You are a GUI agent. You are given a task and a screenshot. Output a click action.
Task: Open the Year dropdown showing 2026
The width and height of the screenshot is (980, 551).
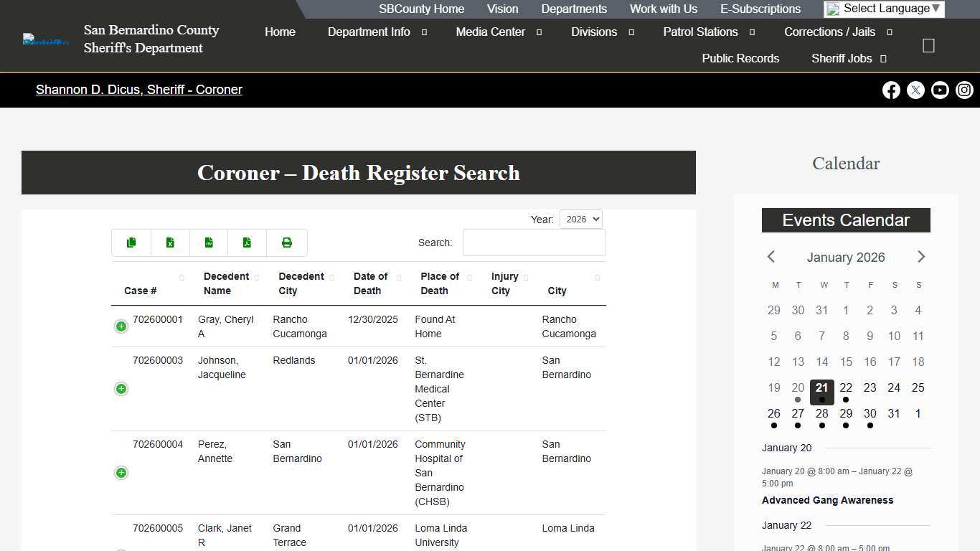point(580,219)
